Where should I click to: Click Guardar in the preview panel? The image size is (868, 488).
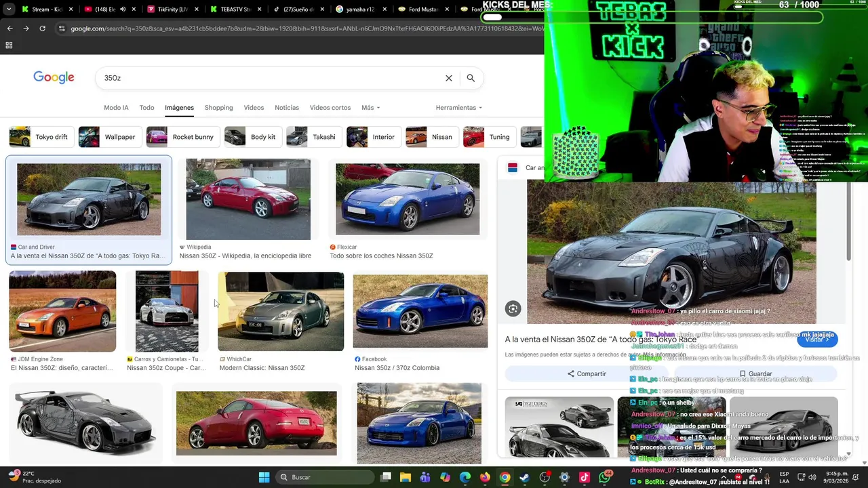(x=755, y=373)
